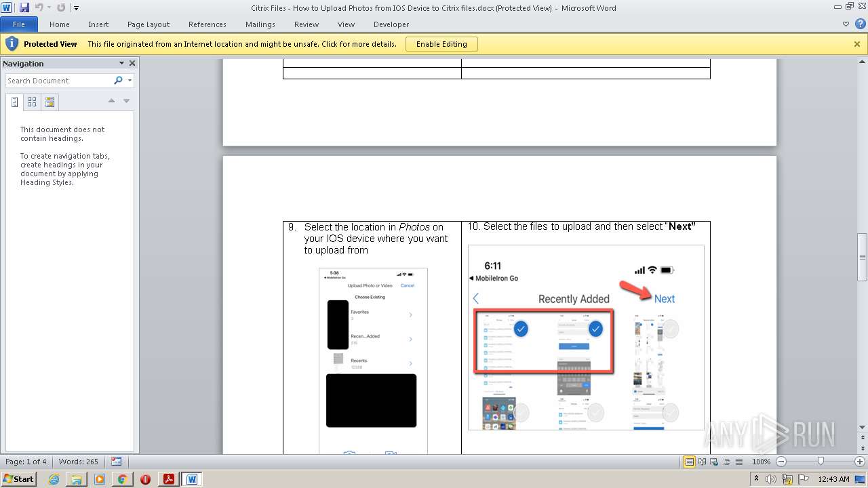Select the Browse headings tab in Navigation
Viewport: 868px width, 488px height.
tap(14, 102)
